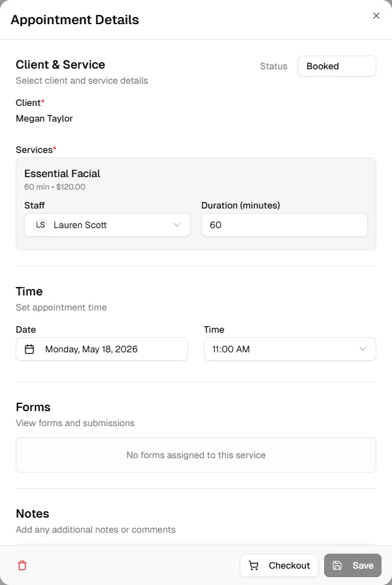Click the View forms and submissions subtitle
The height and width of the screenshot is (585, 392).
(x=75, y=423)
